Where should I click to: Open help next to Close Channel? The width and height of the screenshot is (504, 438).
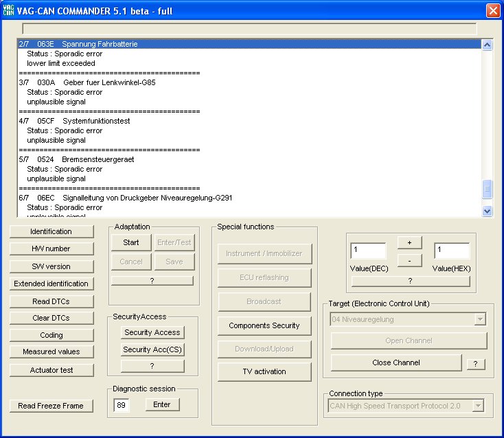(x=476, y=364)
